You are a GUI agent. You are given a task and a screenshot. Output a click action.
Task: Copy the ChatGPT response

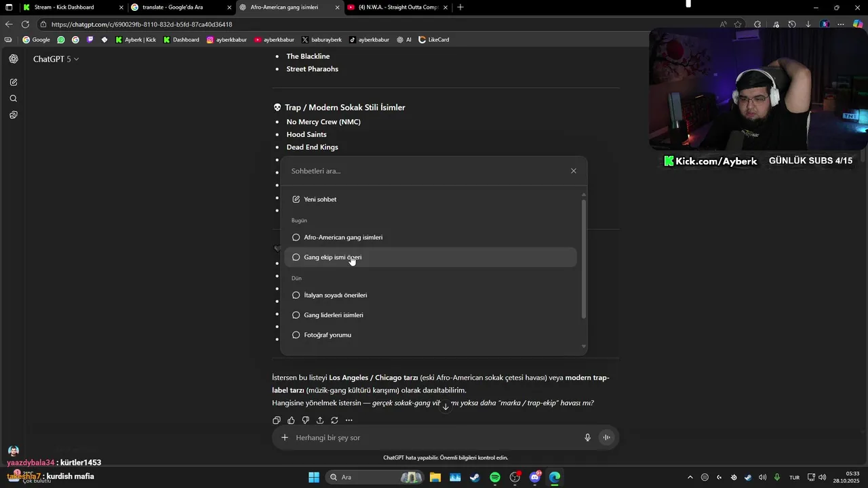click(x=277, y=420)
